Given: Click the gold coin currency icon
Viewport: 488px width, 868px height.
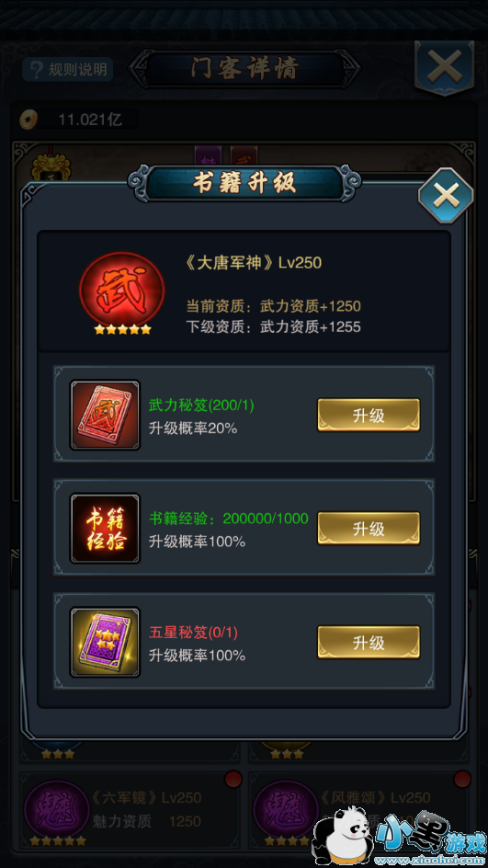Looking at the screenshot, I should (x=28, y=119).
